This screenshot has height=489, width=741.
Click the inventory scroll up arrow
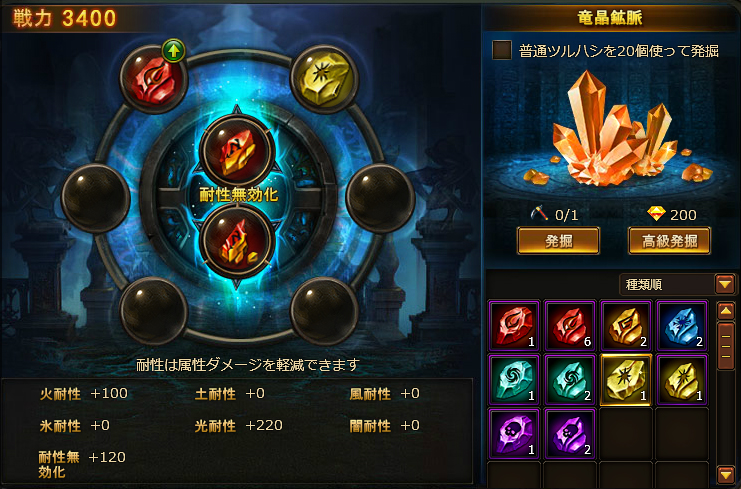(x=725, y=311)
